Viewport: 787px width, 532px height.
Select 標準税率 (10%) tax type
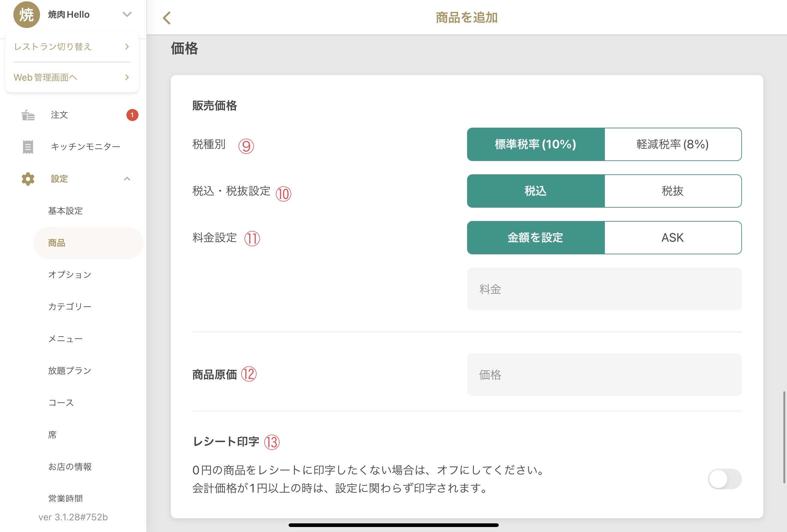[536, 144]
